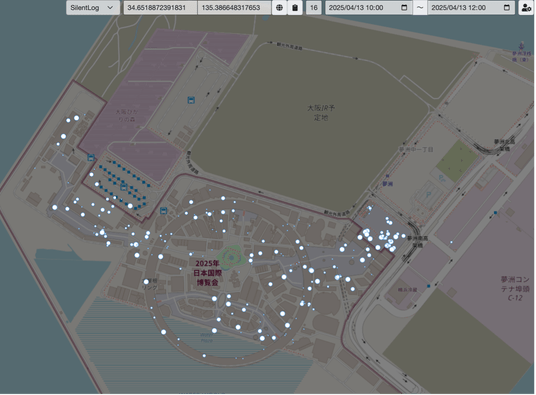Click the 夢洲コンテナ埠頭 C-12 label
Viewport: 536px width, 395px height.
click(x=515, y=288)
